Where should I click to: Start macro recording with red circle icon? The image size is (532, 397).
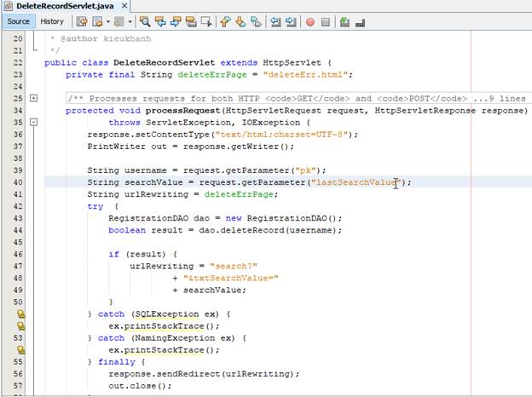click(x=310, y=22)
